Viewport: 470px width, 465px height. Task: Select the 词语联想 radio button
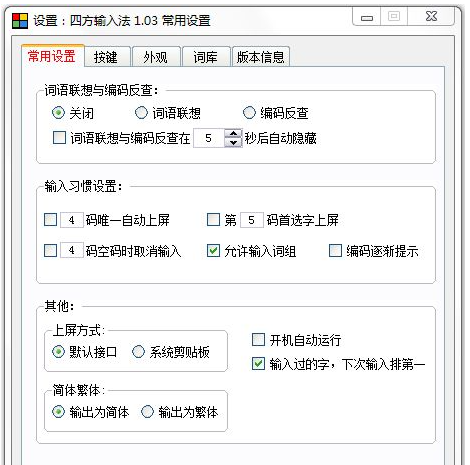coord(141,113)
